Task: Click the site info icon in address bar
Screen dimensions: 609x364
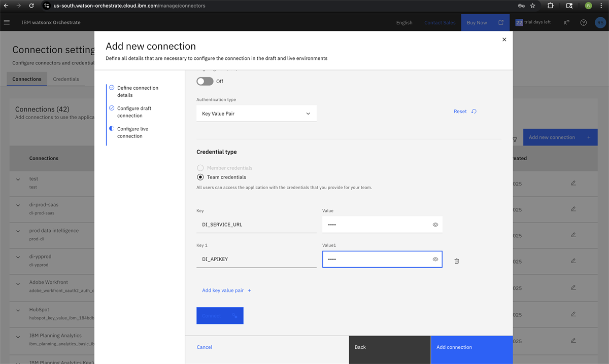Action: coord(46,6)
